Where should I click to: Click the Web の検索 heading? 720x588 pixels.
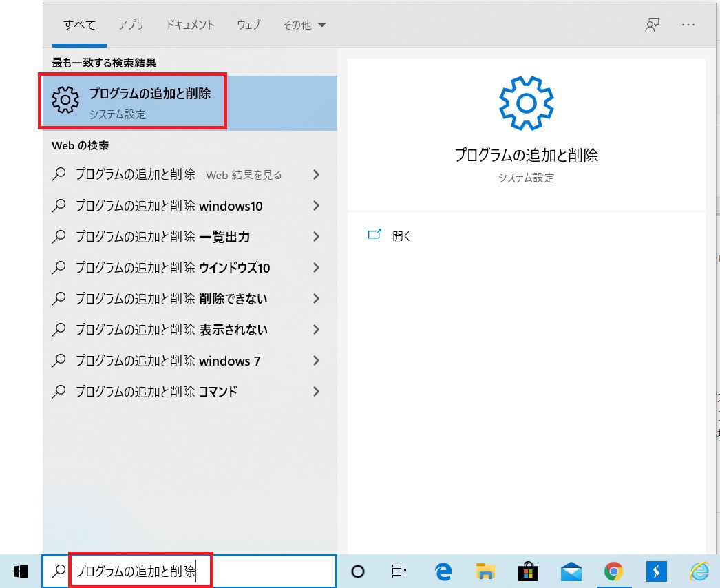pos(81,145)
